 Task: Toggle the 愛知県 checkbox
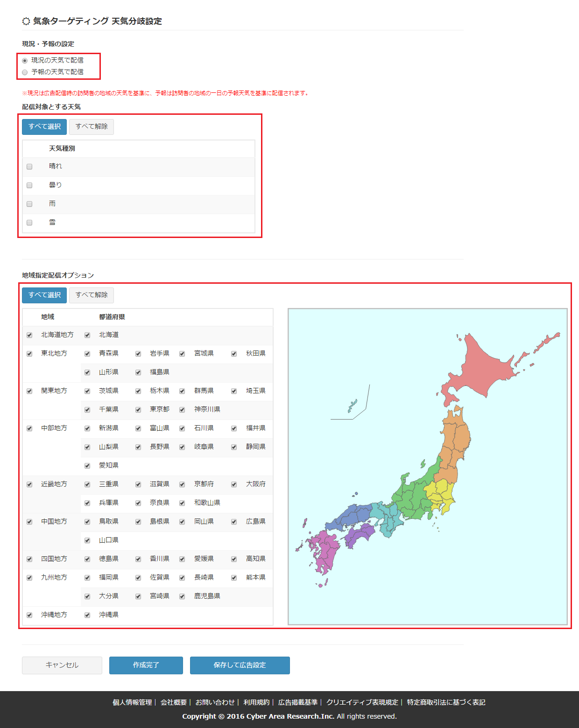[87, 466]
